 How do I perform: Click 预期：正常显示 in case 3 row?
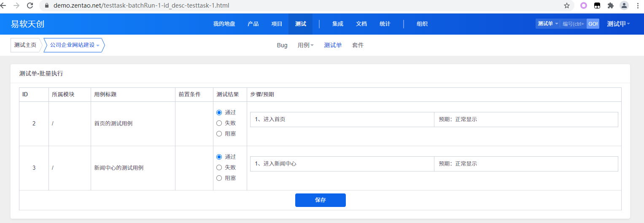[x=458, y=164]
